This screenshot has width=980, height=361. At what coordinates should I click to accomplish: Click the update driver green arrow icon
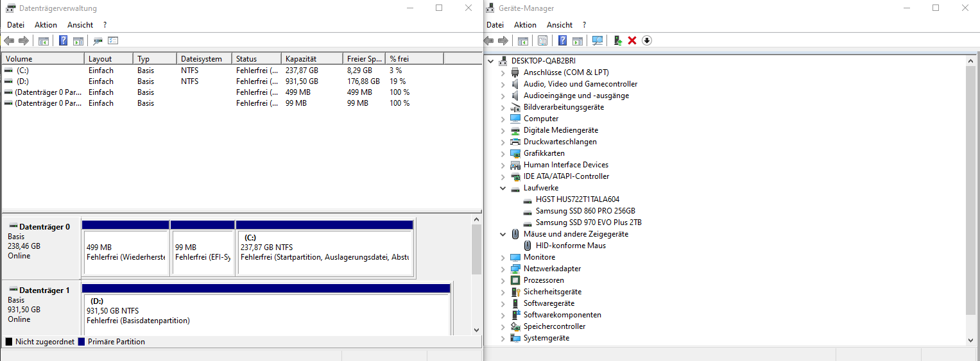(617, 40)
